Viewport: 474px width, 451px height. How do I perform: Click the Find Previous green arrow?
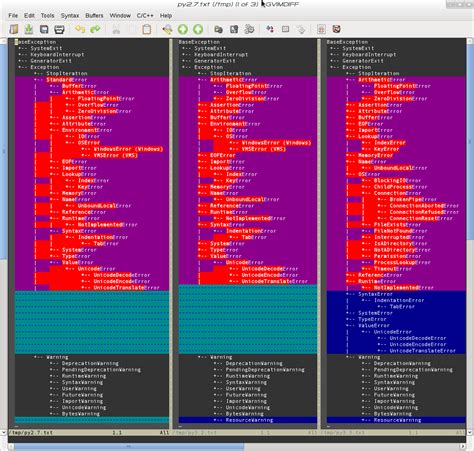pyautogui.click(x=198, y=29)
